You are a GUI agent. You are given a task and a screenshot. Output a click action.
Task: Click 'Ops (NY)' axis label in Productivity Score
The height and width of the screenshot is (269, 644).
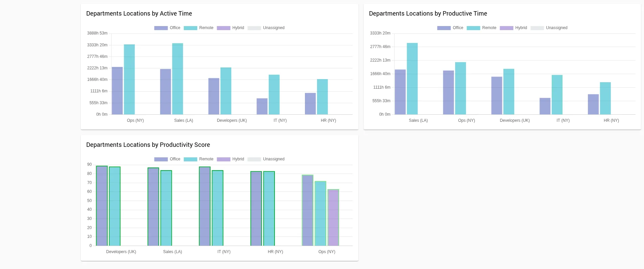click(x=327, y=252)
